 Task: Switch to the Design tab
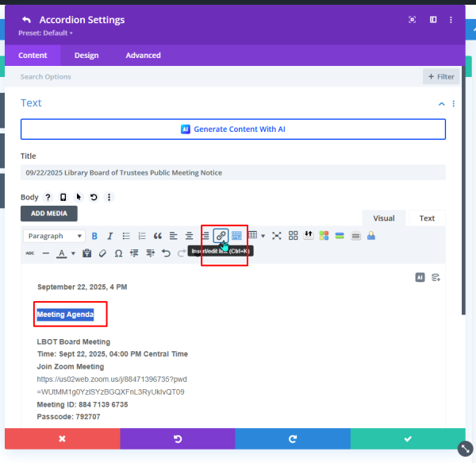point(86,56)
